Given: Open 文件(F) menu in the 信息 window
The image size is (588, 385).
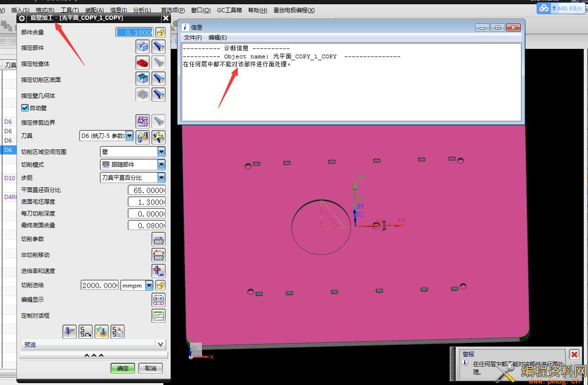Looking at the screenshot, I should pos(193,37).
